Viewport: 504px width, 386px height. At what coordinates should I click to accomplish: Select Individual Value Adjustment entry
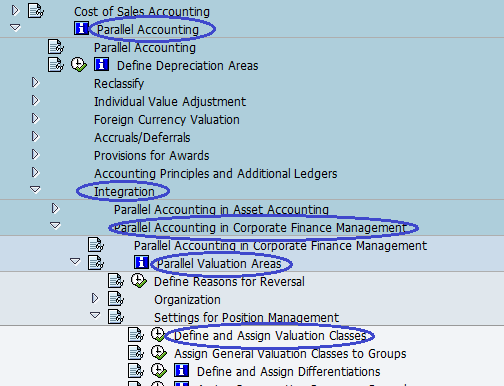(x=170, y=102)
